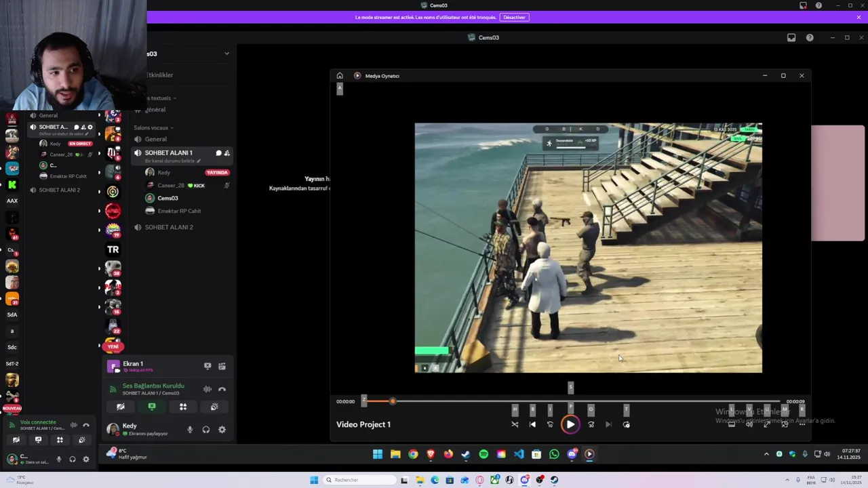The image size is (868, 488).
Task: Open WhatsApp from the inner taskbar
Action: [554, 454]
